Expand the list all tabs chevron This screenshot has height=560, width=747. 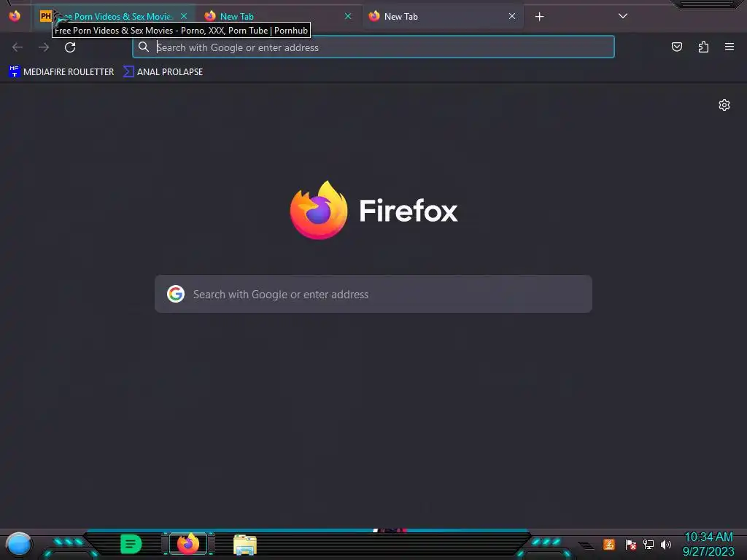[x=623, y=16]
